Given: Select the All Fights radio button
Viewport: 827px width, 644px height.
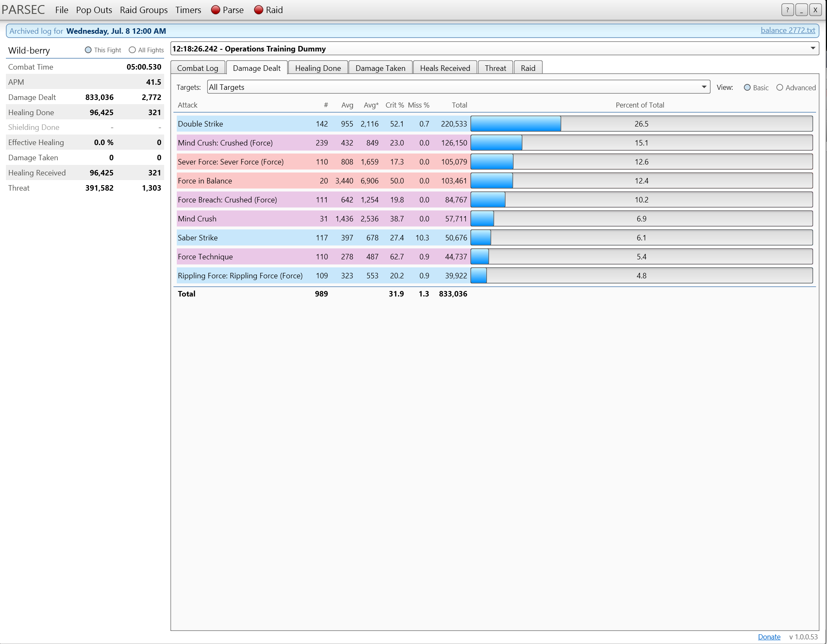Looking at the screenshot, I should pyautogui.click(x=132, y=50).
